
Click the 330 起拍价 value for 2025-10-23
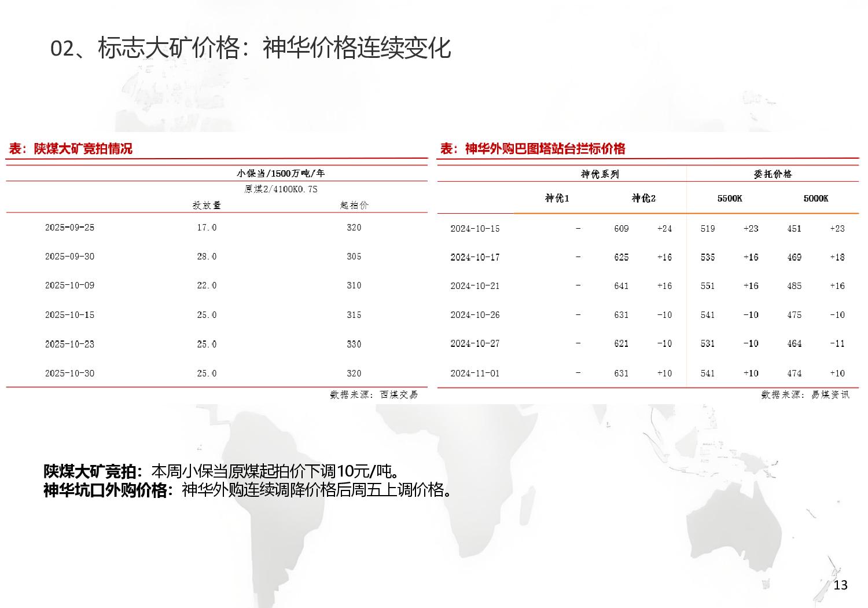point(354,343)
